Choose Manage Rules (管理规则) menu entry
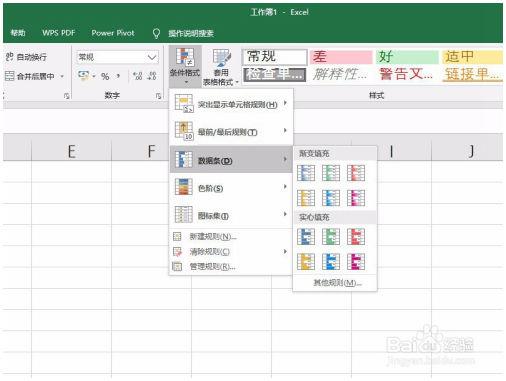Screen dimensions: 506x381 point(231,267)
